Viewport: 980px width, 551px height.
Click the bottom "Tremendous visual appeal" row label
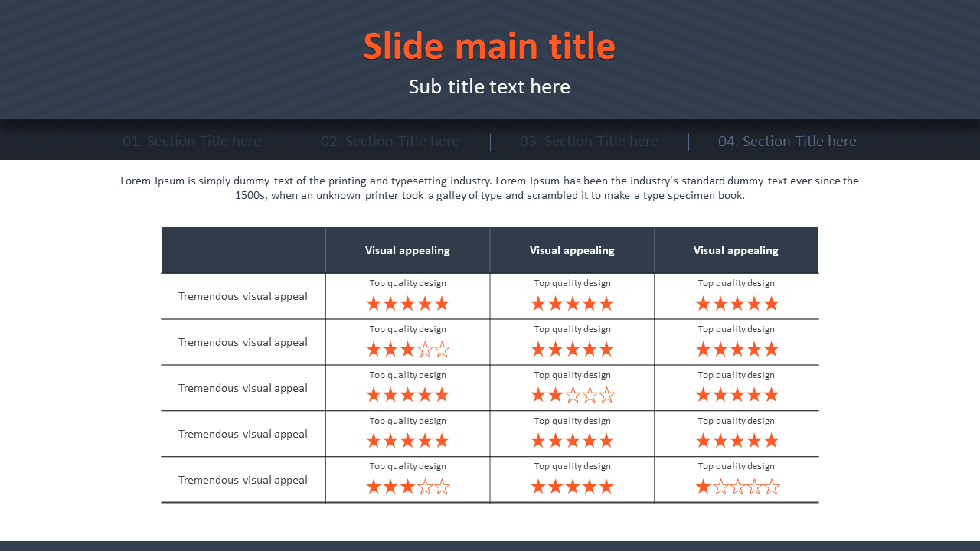(x=243, y=480)
